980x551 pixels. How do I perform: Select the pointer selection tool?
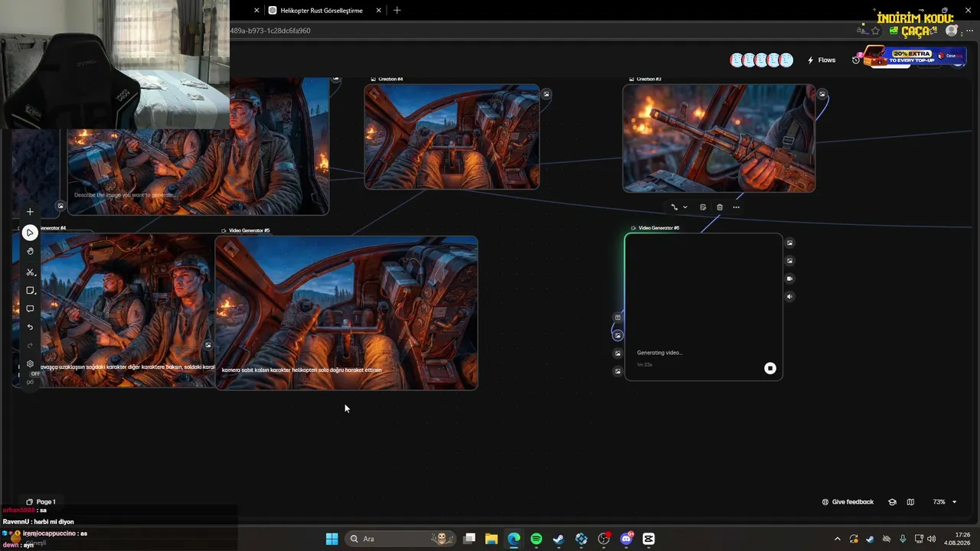click(30, 233)
